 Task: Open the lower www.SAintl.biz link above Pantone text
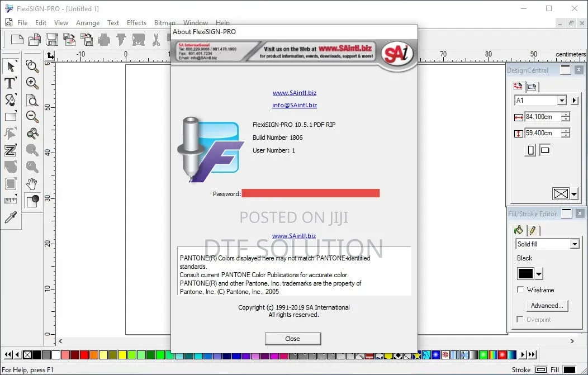click(x=294, y=236)
